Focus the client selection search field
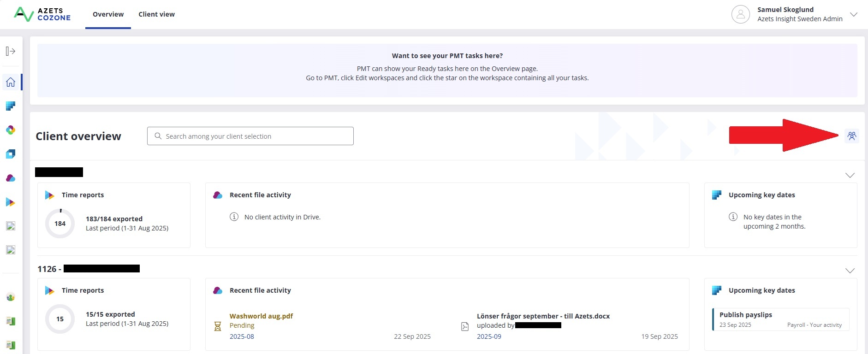 point(250,136)
